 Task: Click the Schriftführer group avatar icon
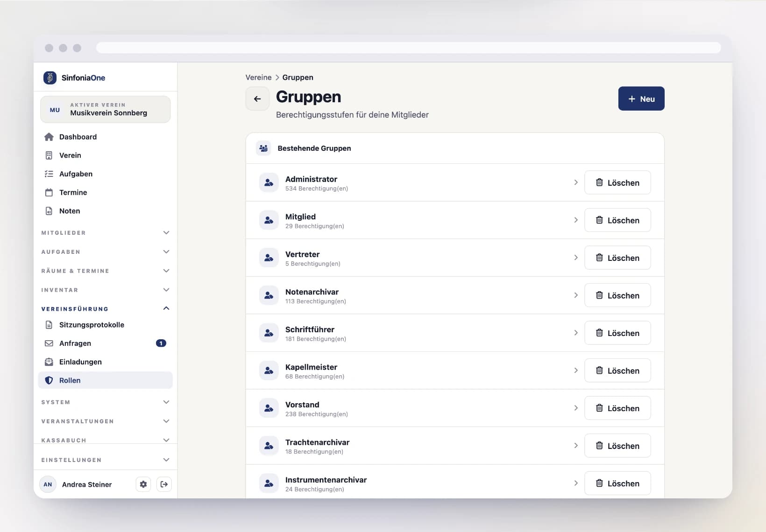point(269,333)
